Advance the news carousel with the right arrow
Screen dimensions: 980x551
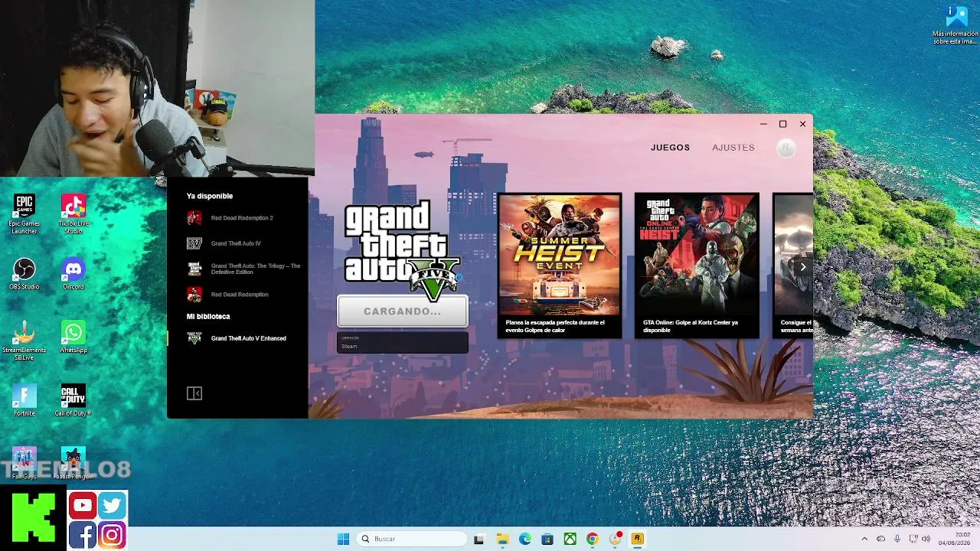click(x=802, y=267)
